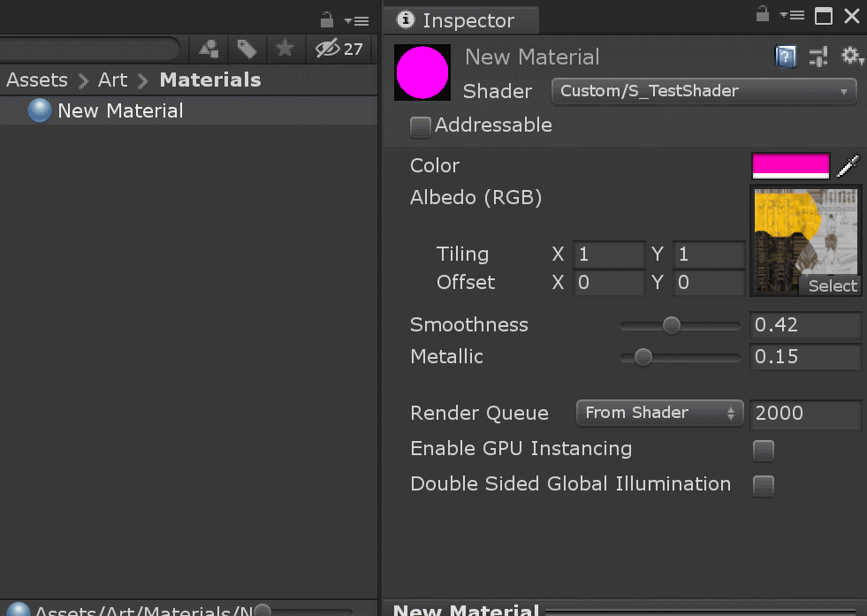Switch to the Inspector tab
Image resolution: width=867 pixels, height=616 pixels.
point(460,19)
